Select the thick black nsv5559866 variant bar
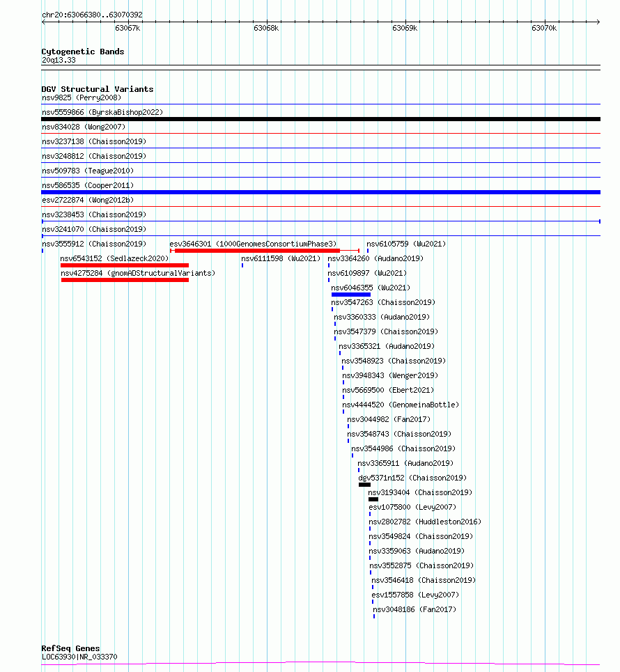Image resolution: width=620 pixels, height=672 pixels. click(x=320, y=119)
